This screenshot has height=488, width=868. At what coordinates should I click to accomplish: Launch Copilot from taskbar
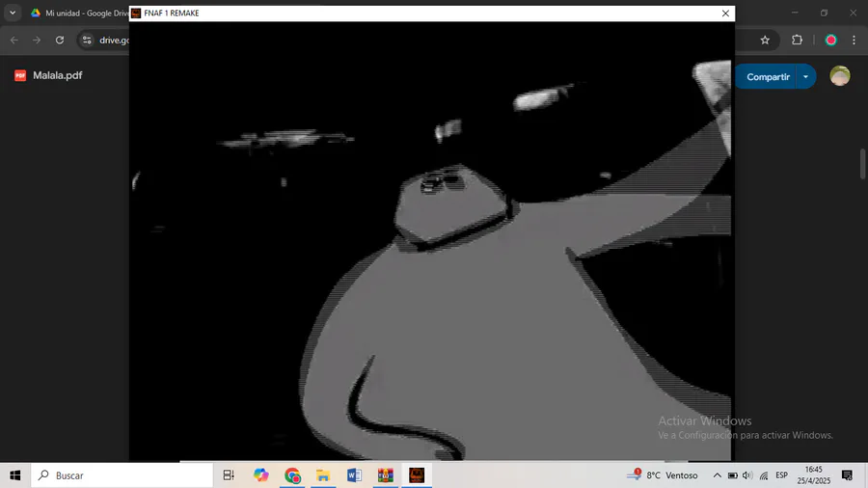point(260,475)
